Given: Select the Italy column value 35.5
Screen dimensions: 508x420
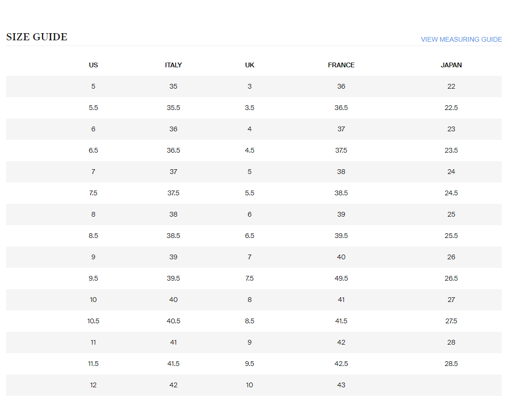Looking at the screenshot, I should point(173,108).
